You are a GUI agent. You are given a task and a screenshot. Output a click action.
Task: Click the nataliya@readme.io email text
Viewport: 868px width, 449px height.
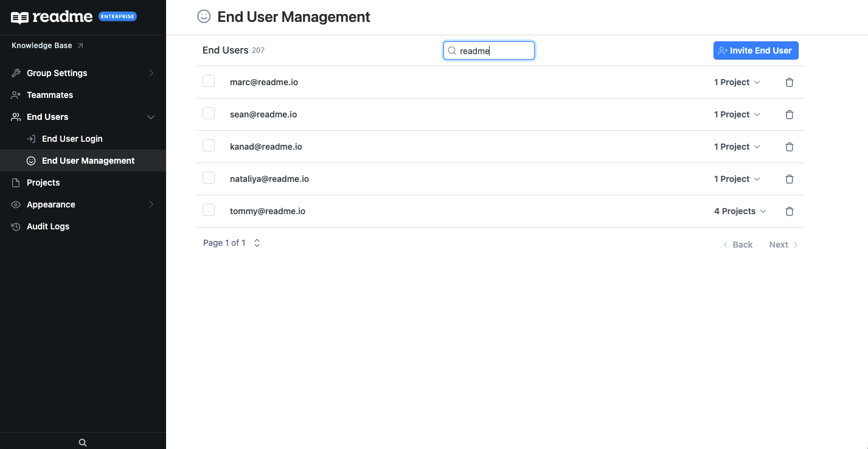pos(269,179)
